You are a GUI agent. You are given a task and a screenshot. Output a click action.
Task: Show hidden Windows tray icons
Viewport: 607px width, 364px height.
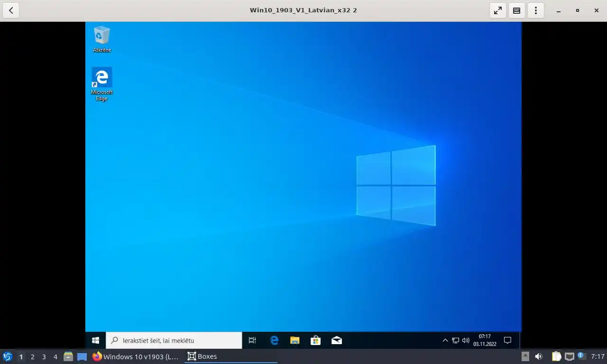tap(445, 340)
